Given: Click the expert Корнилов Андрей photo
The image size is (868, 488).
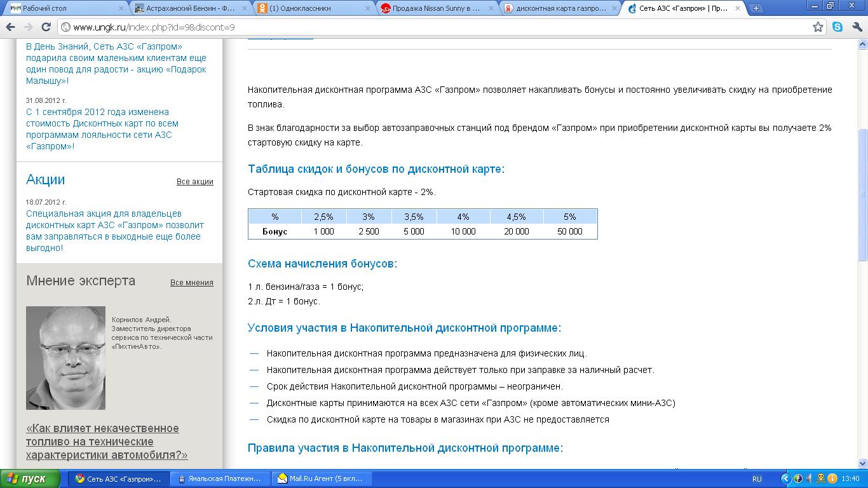Looking at the screenshot, I should (65, 358).
